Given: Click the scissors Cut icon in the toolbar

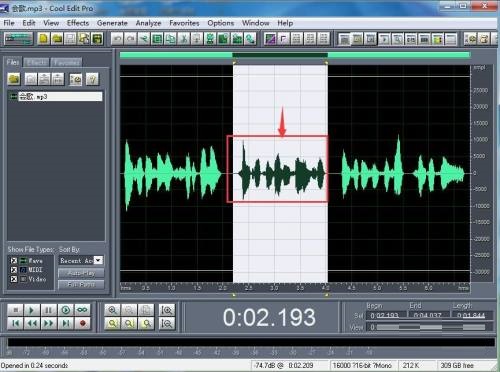Looking at the screenshot, I should [x=183, y=39].
